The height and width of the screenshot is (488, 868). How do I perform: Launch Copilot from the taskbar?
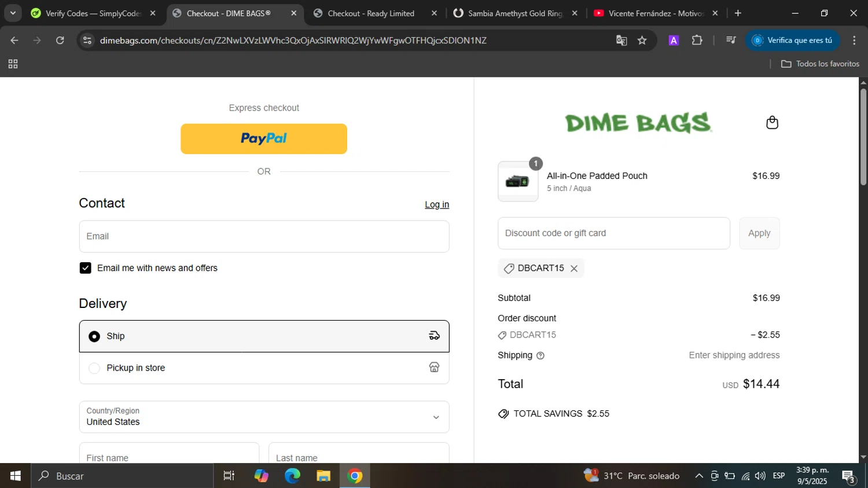pos(261,476)
